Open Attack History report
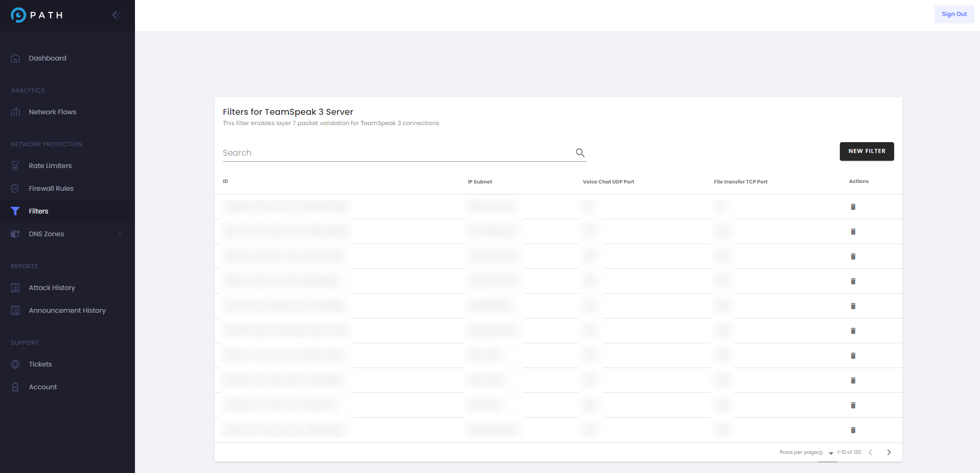 click(x=52, y=287)
